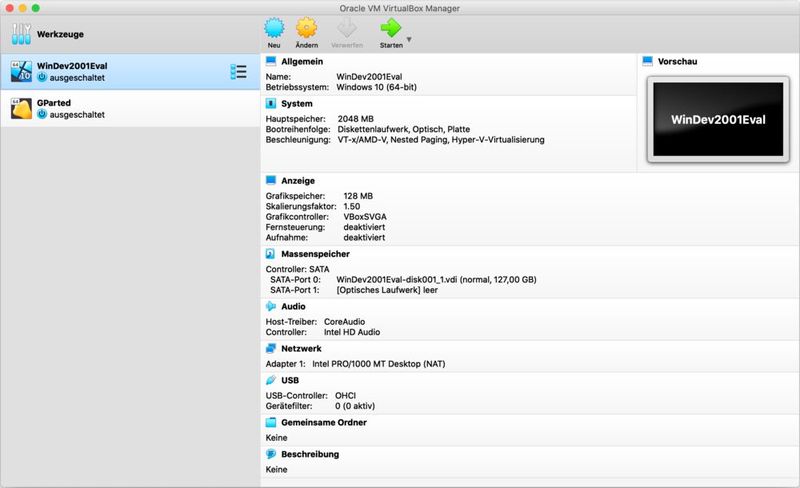Viewport: 800px width, 488px height.
Task: Click 'Intel PRO/1000 MT Desktop (NAT)' adapter
Action: (379, 364)
